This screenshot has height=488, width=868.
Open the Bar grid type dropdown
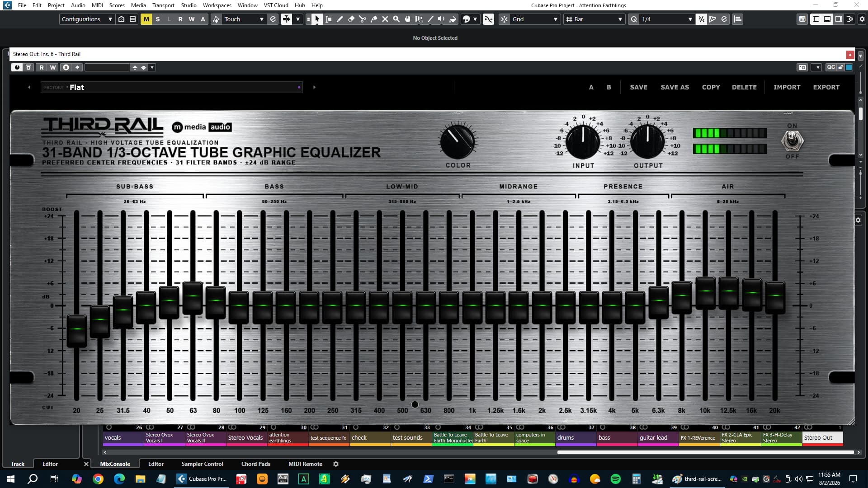pos(594,19)
